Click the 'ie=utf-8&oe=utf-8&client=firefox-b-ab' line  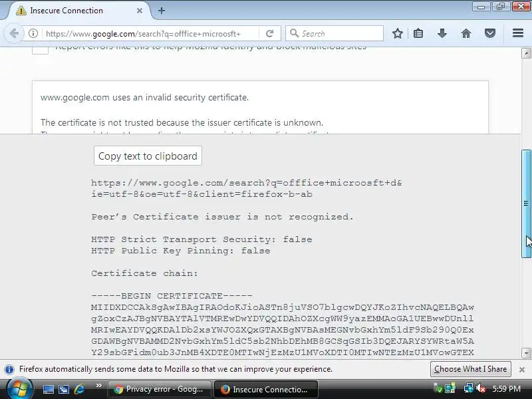201,194
